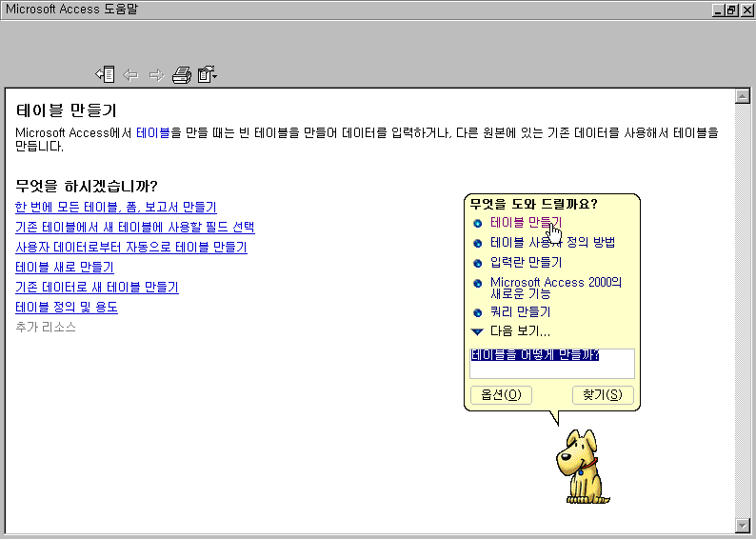Click the blue bullet beside 테이블 사용자 정의 방법
The height and width of the screenshot is (539, 756).
point(477,244)
